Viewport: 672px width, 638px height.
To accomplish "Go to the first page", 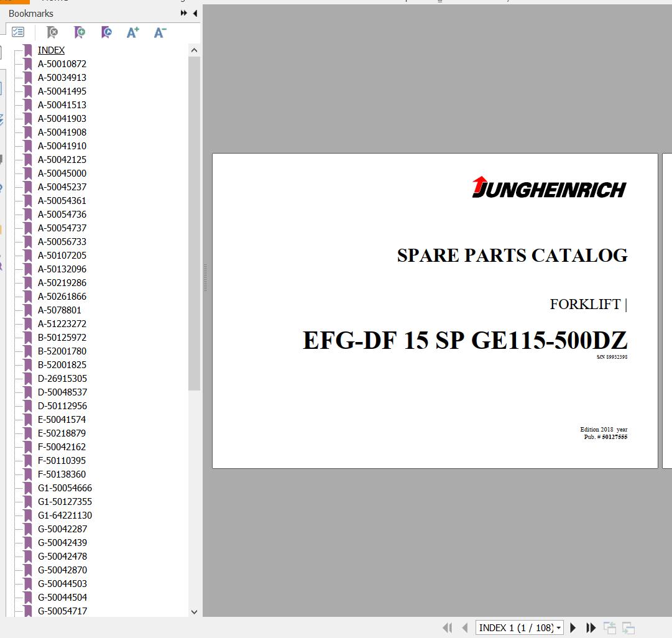I will (x=447, y=628).
